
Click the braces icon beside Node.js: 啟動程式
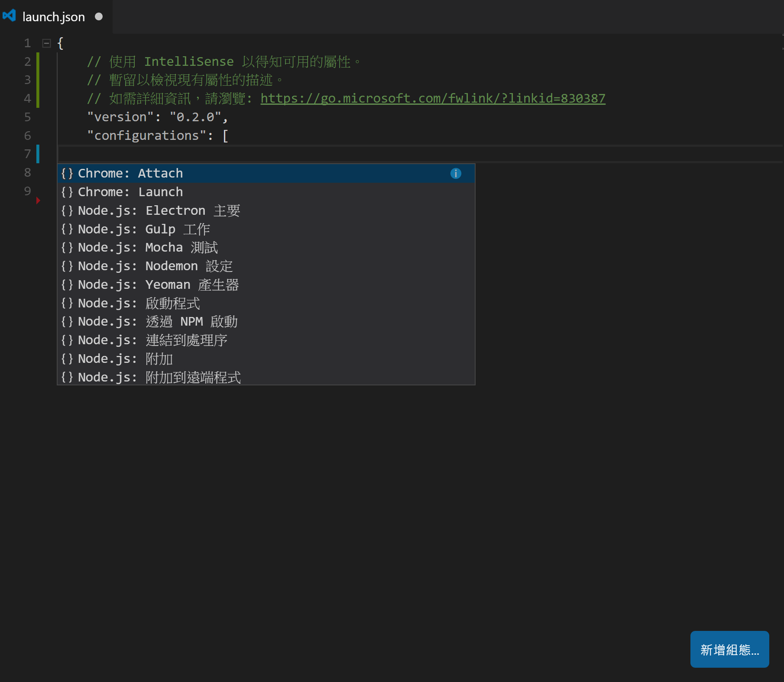pos(67,303)
